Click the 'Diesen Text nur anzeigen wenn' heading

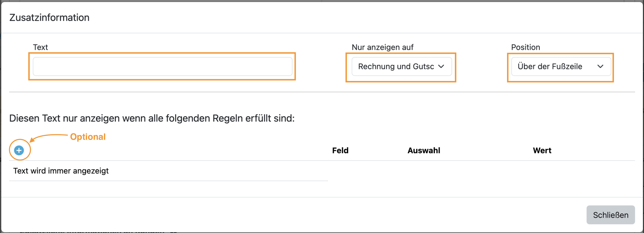click(152, 118)
